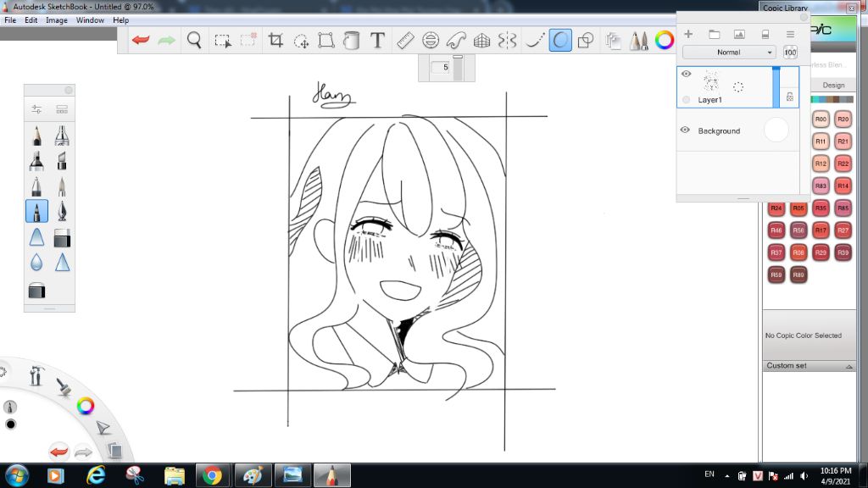
Task: Click Background layer color circle
Action: (776, 130)
